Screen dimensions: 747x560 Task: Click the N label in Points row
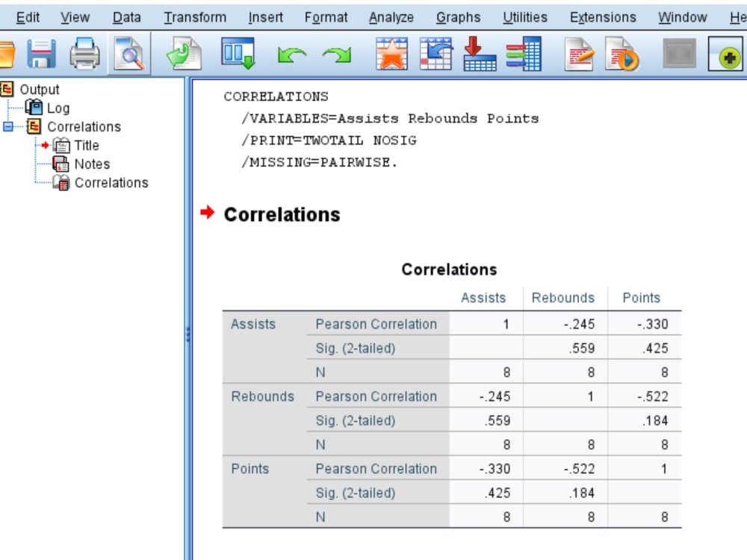[320, 517]
